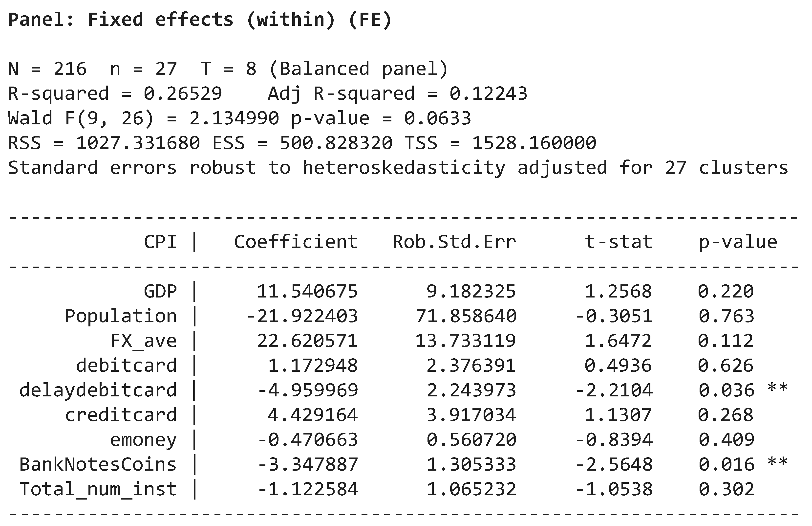Click the TSS value 1528.160000

(534, 143)
